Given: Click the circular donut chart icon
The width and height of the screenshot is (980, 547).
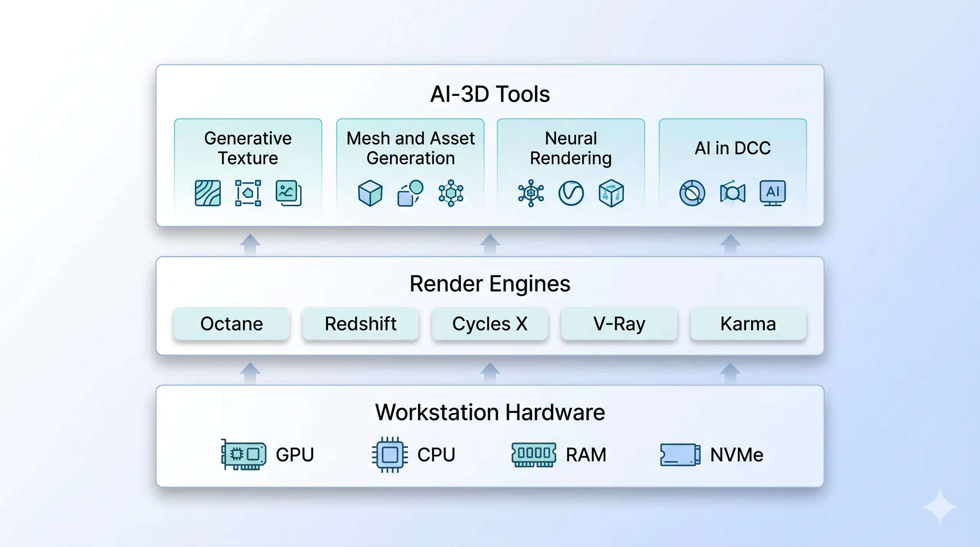Looking at the screenshot, I should tap(692, 193).
